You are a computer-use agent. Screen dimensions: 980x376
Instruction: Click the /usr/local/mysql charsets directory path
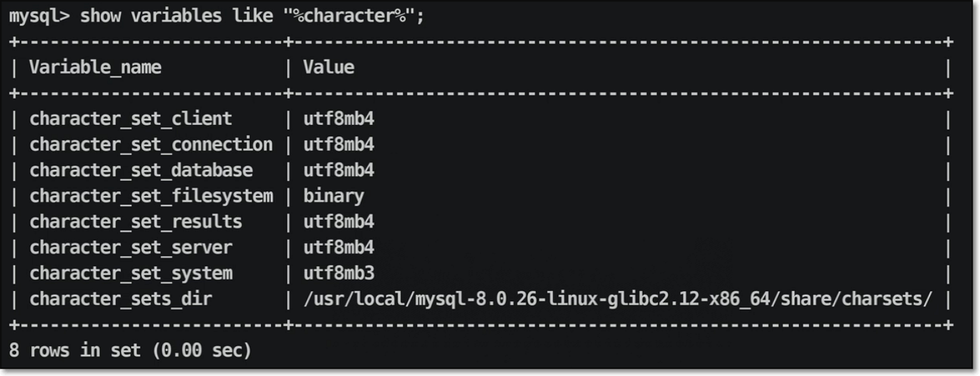[x=618, y=299]
